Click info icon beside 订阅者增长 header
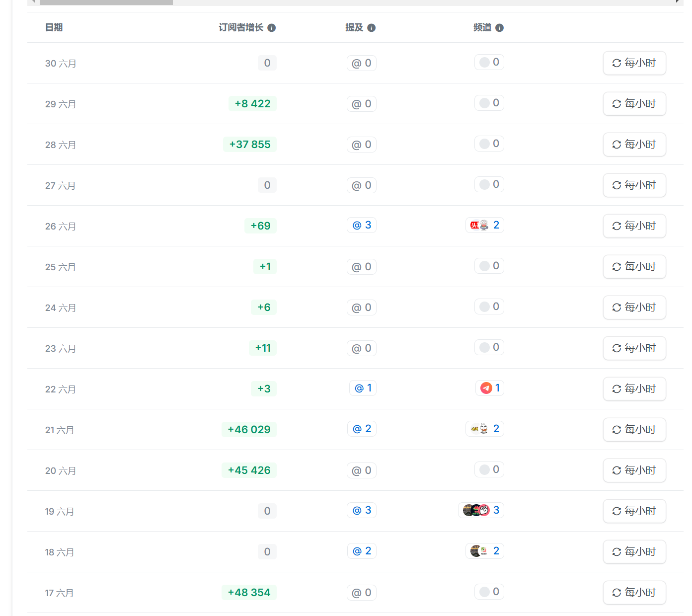Screen dimensions: 692x616 tap(272, 28)
